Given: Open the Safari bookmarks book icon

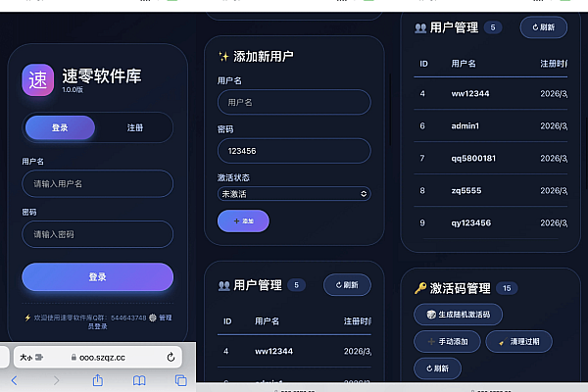Looking at the screenshot, I should (x=139, y=380).
